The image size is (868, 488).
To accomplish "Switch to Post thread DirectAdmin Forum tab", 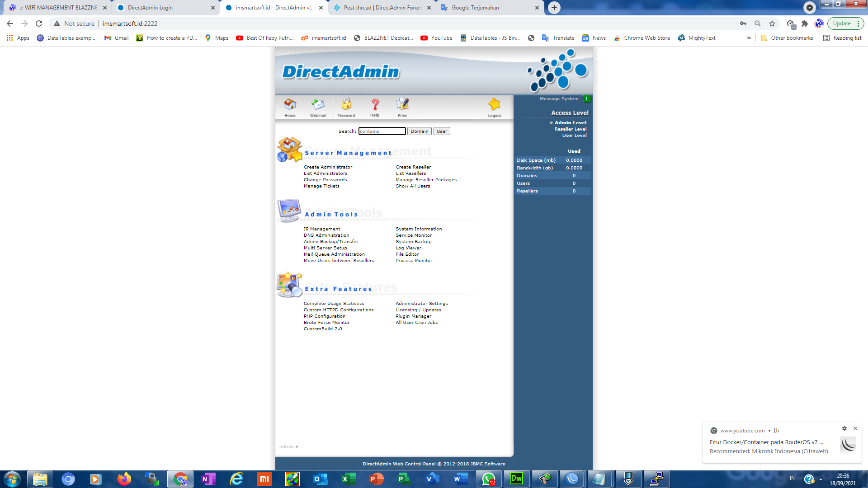I will [381, 8].
